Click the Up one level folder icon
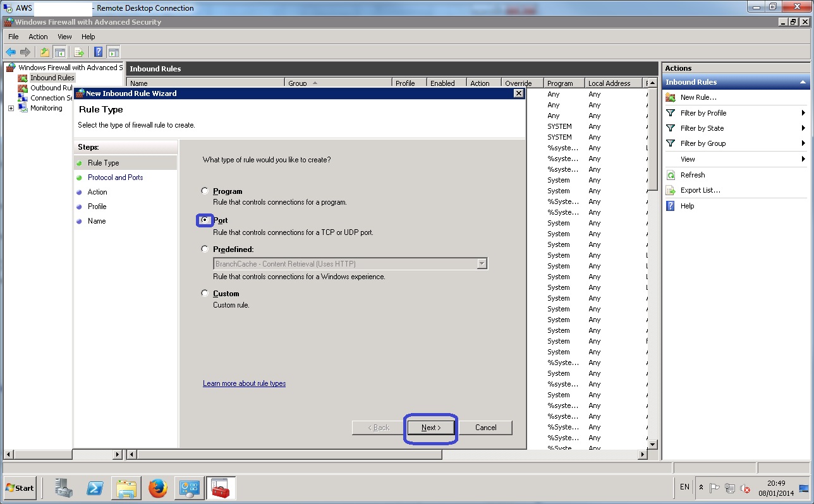Screen dimensions: 814x504 click(45, 52)
